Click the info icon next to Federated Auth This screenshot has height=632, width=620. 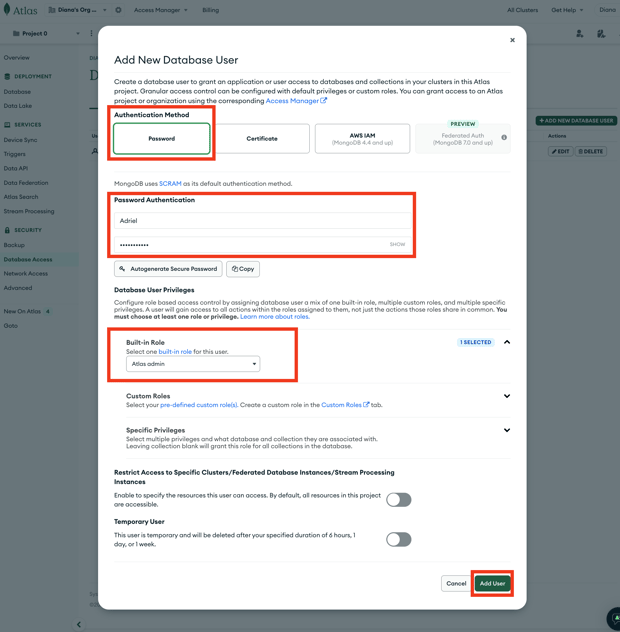504,137
